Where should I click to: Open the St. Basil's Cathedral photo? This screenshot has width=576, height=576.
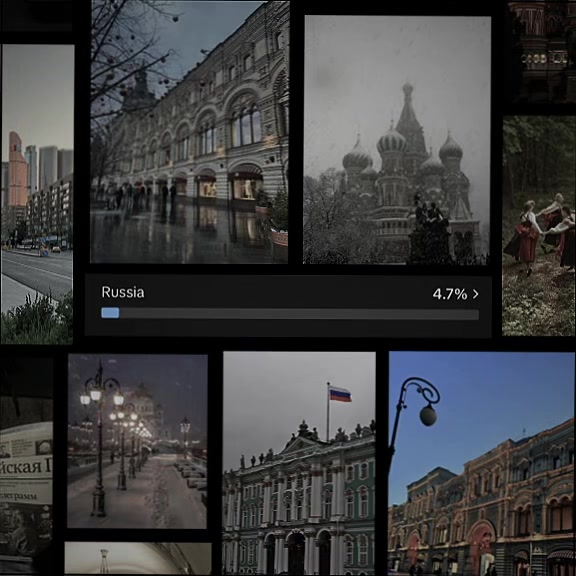tap(397, 140)
